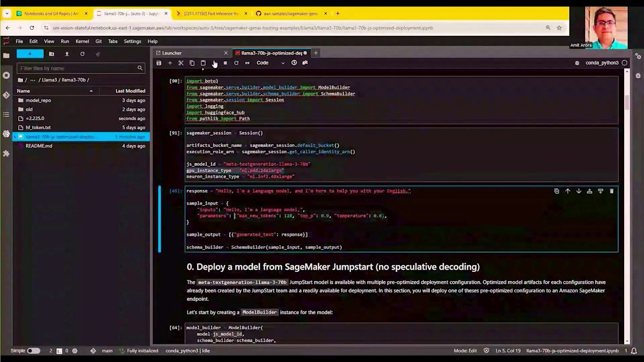Open the Help menu

coord(152,41)
